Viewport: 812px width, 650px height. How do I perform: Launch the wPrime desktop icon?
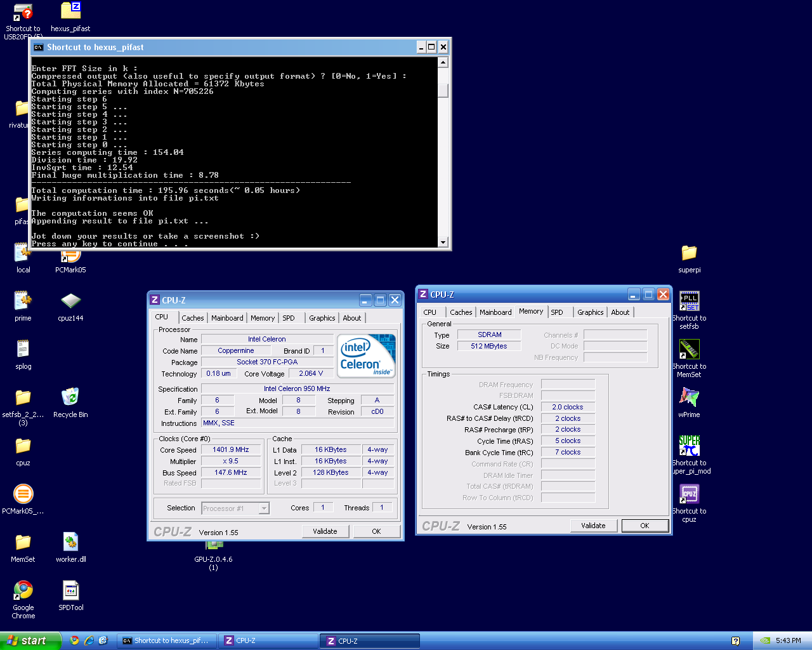point(690,397)
